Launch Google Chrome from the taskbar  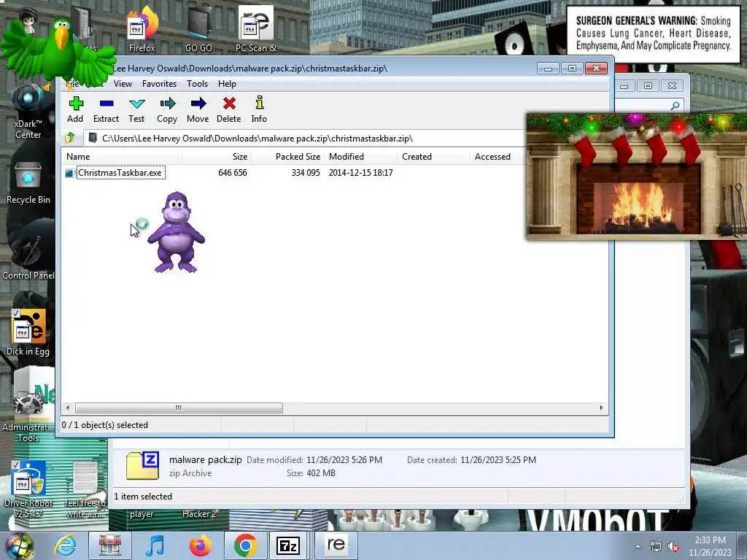(x=245, y=545)
